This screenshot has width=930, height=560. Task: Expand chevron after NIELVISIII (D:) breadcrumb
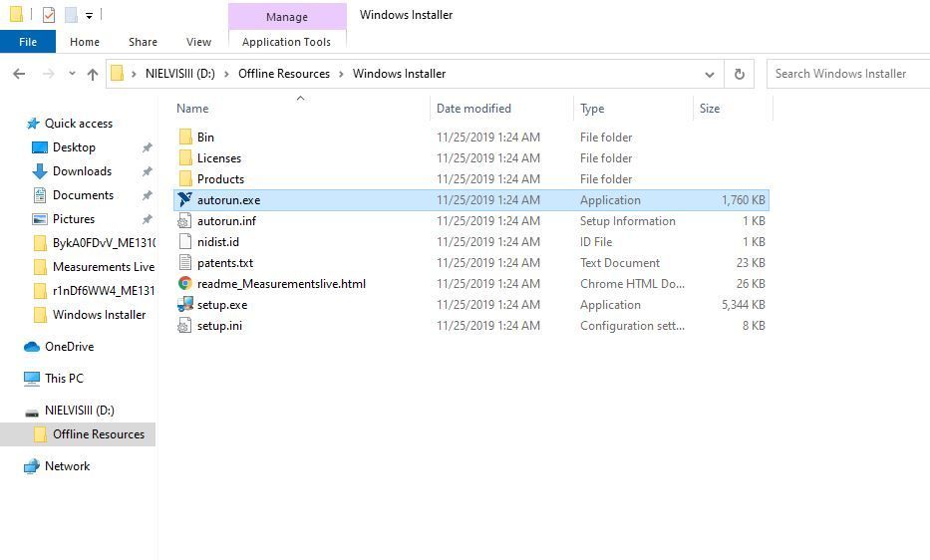[226, 74]
